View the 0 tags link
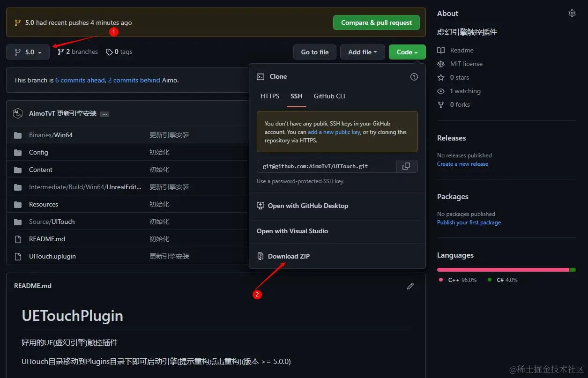This screenshot has width=588, height=378. [119, 52]
